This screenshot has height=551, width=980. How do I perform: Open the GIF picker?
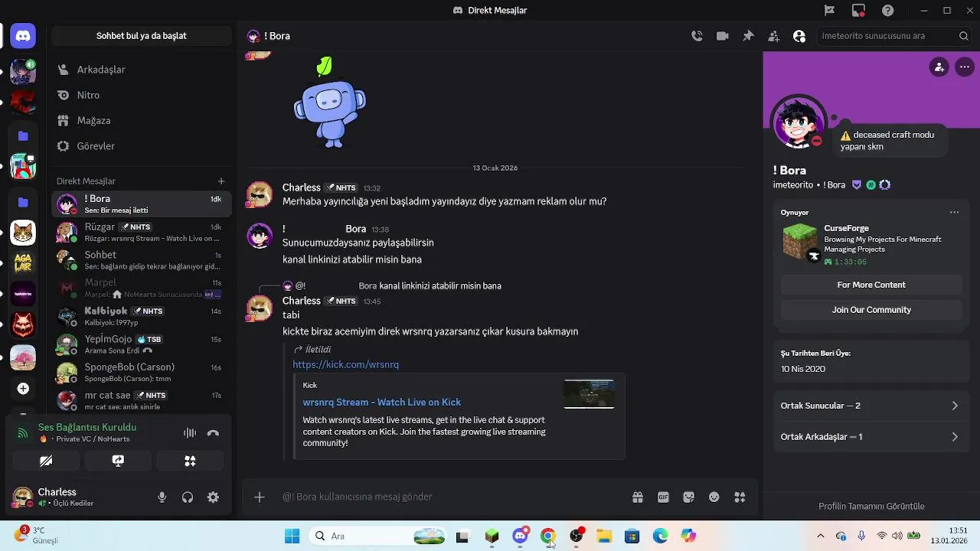[663, 497]
